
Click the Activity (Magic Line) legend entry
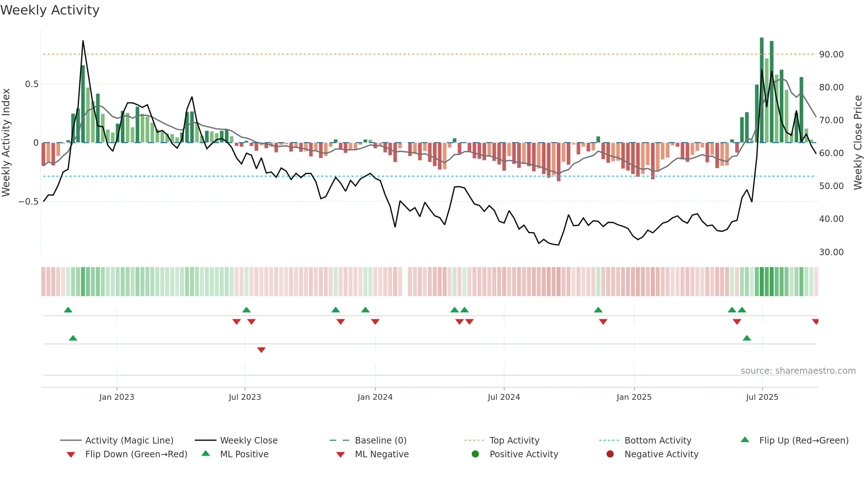pos(116,440)
